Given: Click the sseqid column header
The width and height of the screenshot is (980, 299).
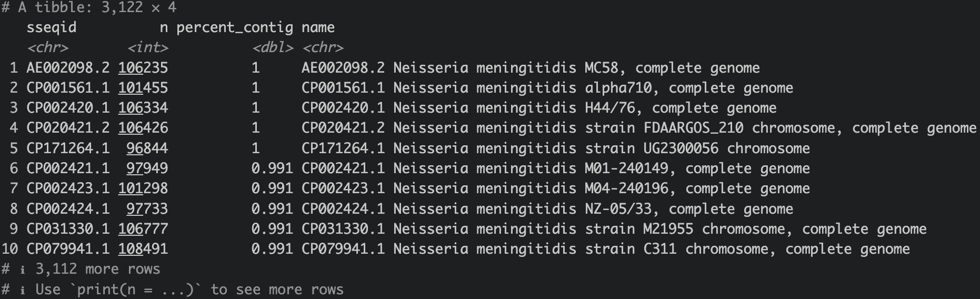Looking at the screenshot, I should pos(51,27).
